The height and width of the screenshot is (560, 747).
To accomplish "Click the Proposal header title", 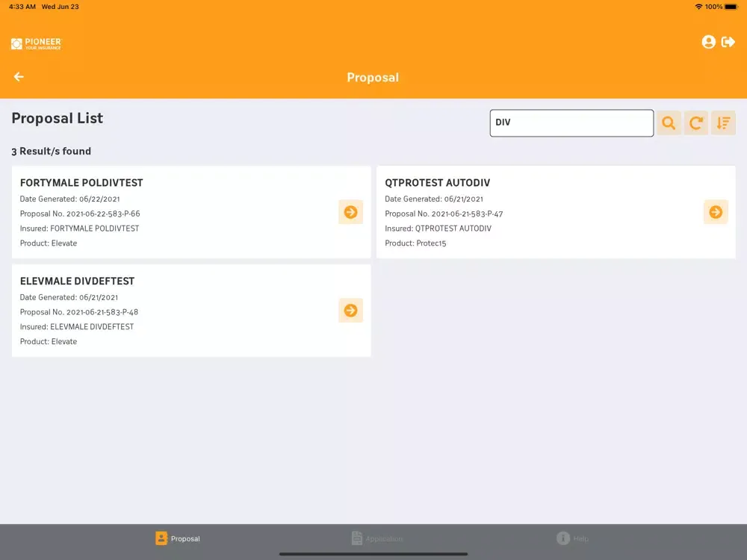I will [x=373, y=78].
